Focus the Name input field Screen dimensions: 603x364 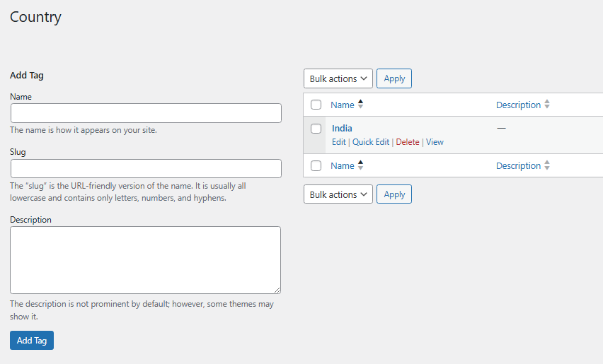(x=146, y=113)
